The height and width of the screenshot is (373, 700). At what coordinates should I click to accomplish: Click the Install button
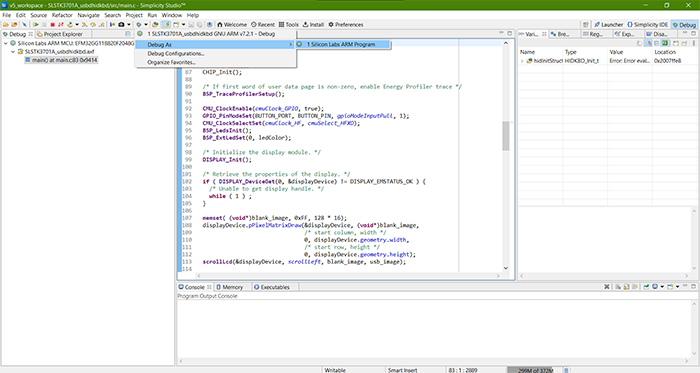(x=313, y=25)
